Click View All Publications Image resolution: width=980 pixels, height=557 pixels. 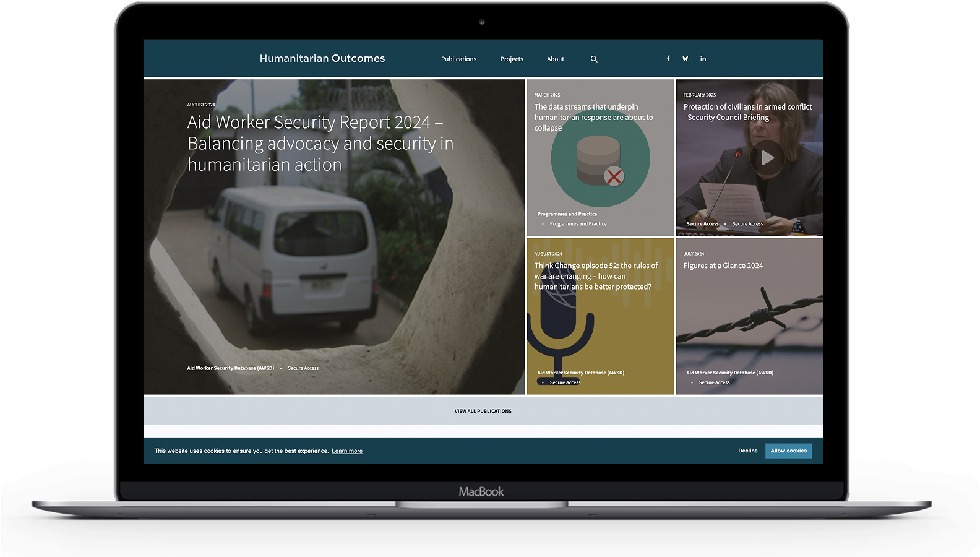[x=483, y=411]
